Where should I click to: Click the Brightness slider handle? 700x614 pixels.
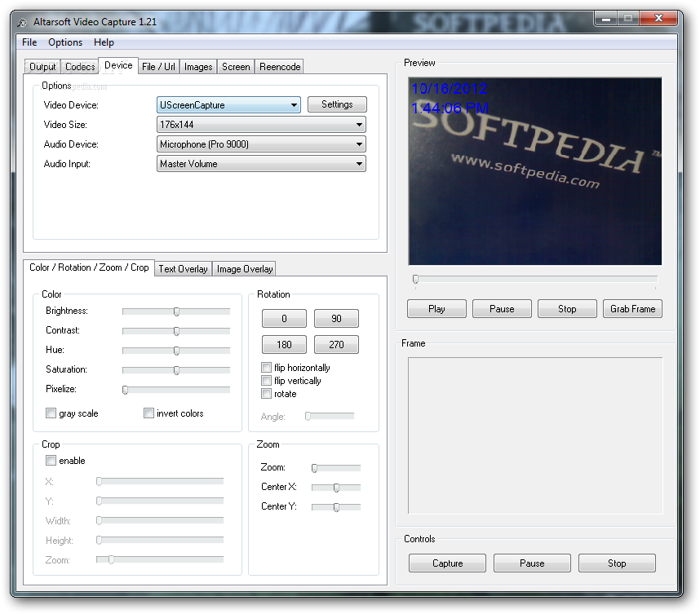click(176, 311)
